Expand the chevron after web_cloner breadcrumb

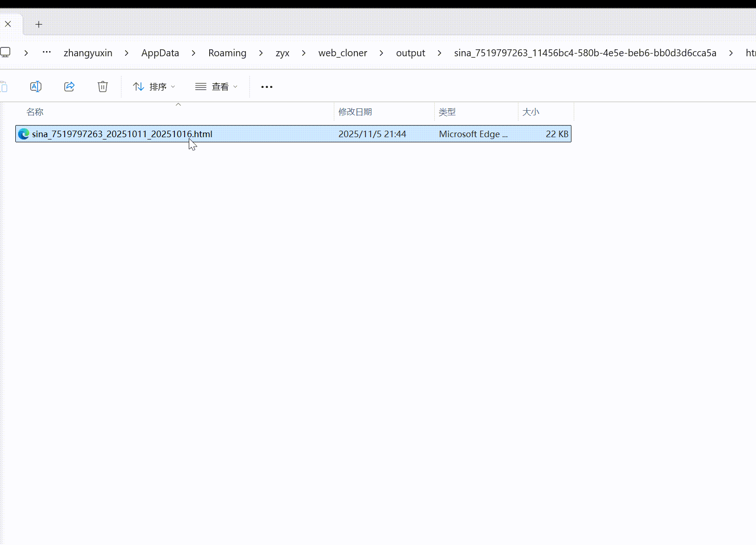(x=381, y=53)
